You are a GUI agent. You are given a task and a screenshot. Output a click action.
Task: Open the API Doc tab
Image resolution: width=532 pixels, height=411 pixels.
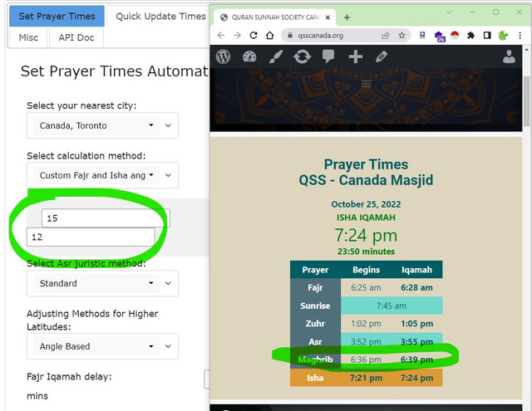point(76,37)
